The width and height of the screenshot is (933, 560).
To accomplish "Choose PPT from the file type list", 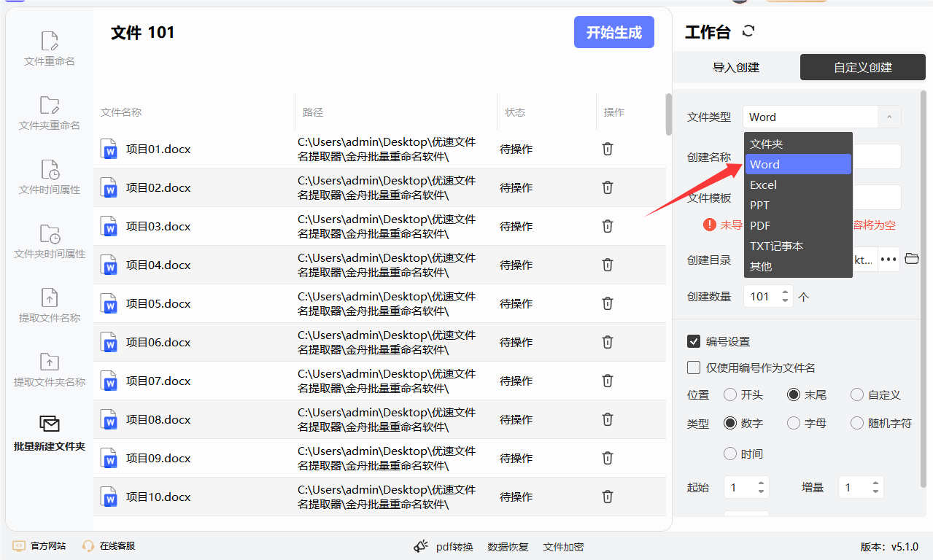I will (798, 205).
